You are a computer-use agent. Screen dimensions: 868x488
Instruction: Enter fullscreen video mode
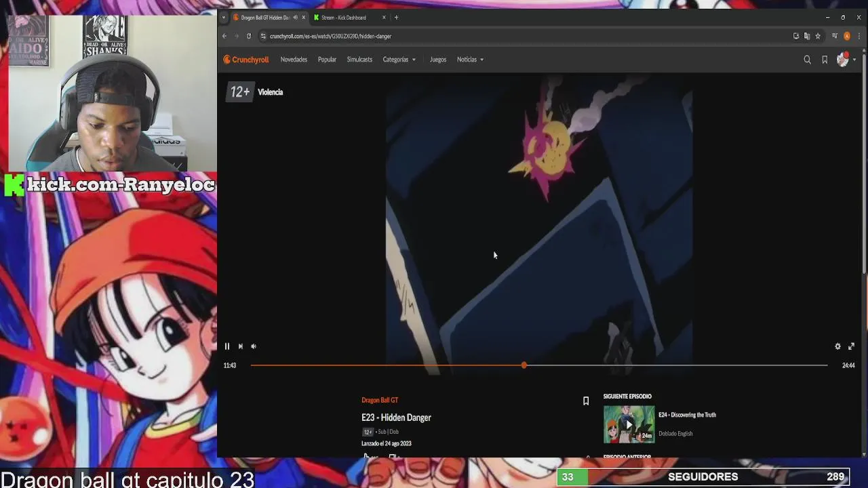coord(851,346)
